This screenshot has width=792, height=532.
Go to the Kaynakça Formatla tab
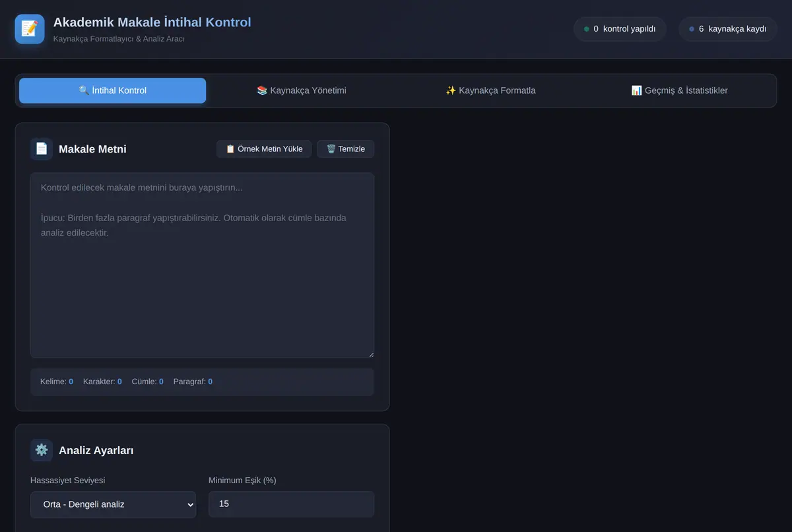490,90
